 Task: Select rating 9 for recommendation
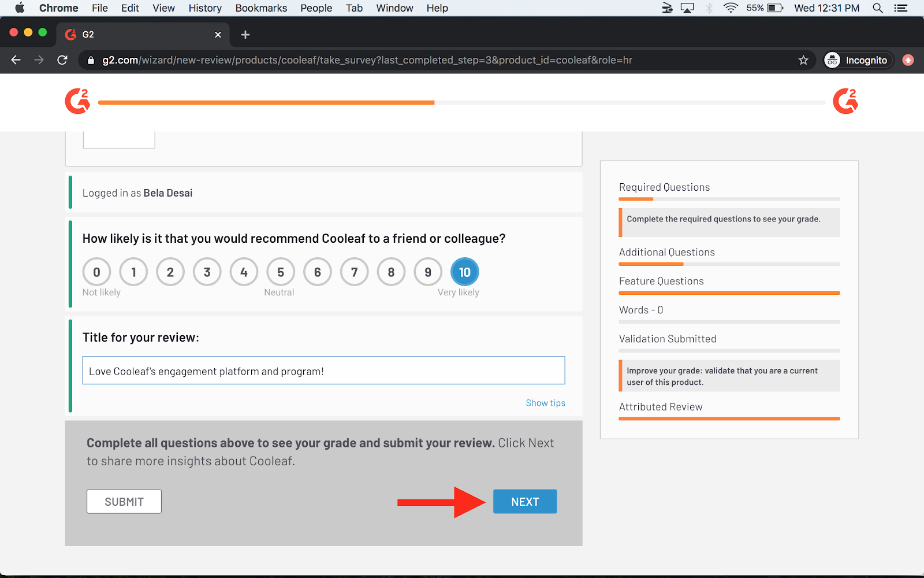[428, 272]
